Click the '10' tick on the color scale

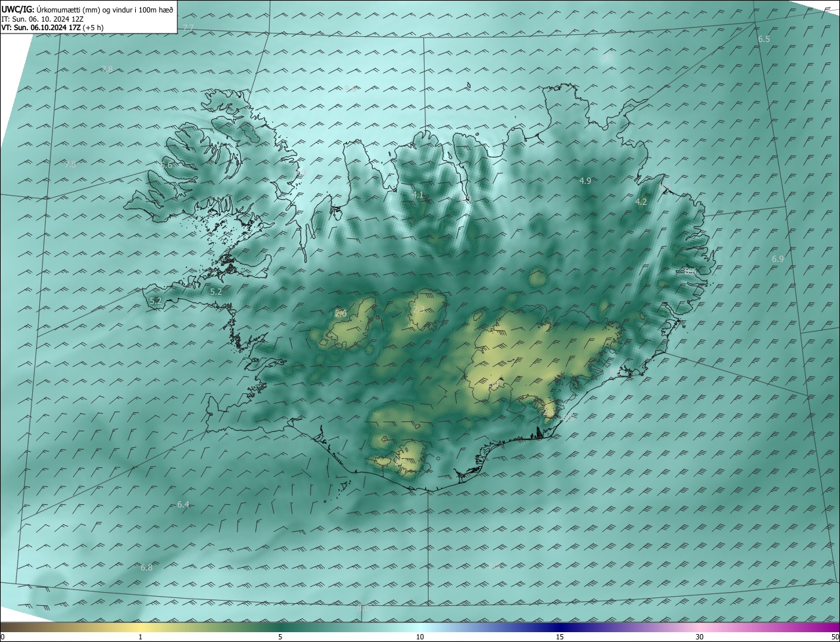(x=420, y=637)
